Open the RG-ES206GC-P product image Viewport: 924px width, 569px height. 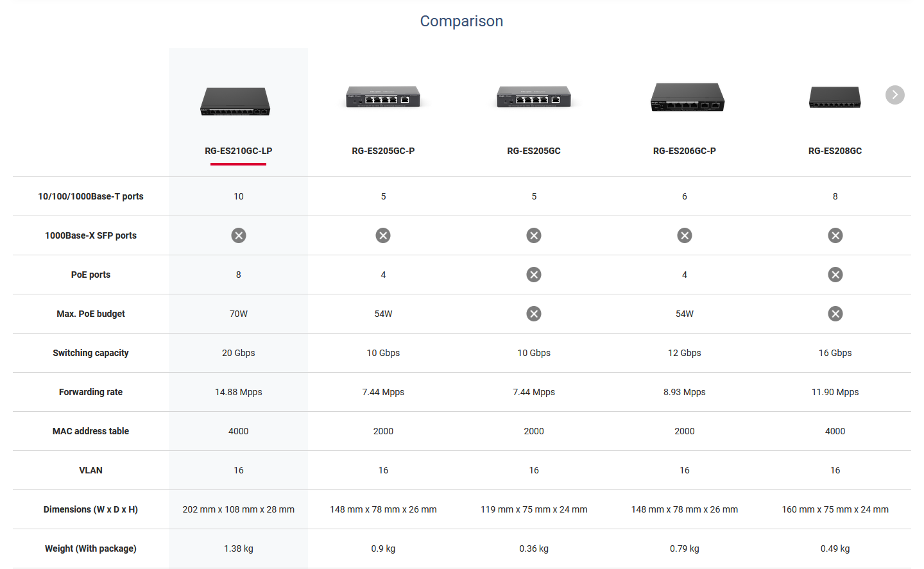(687, 98)
